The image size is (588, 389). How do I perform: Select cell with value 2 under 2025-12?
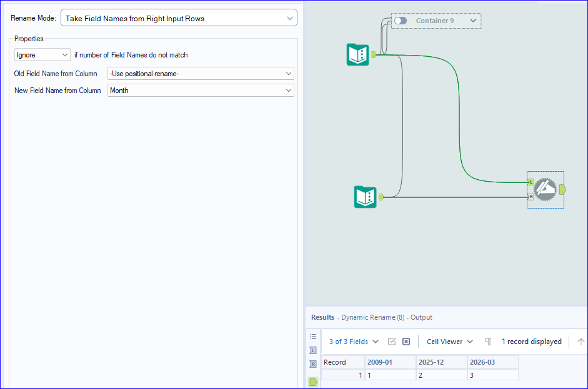442,375
